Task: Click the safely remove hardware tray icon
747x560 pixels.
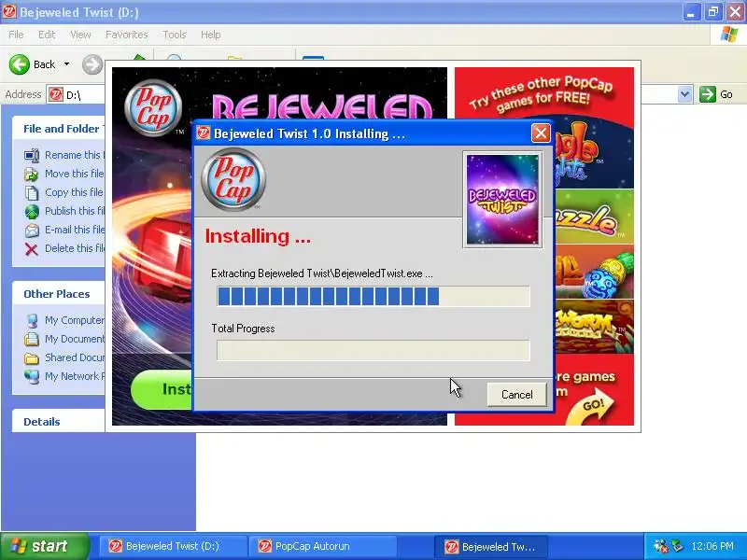Action: coord(677,546)
